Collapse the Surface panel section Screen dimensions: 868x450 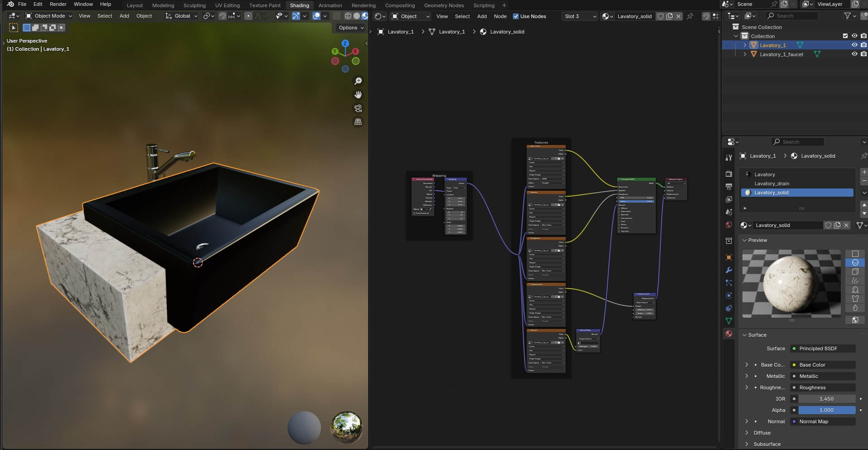tap(757, 335)
